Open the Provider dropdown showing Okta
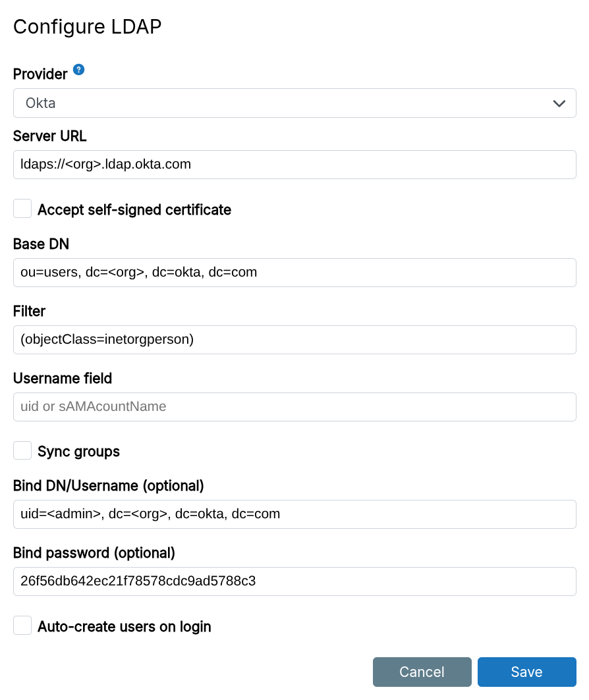The height and width of the screenshot is (700, 589). [x=294, y=103]
